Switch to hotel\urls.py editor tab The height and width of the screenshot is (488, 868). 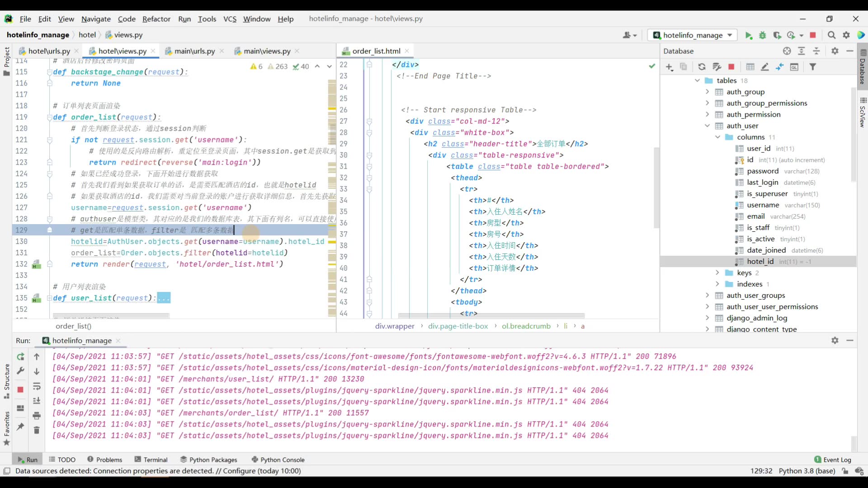pyautogui.click(x=49, y=51)
